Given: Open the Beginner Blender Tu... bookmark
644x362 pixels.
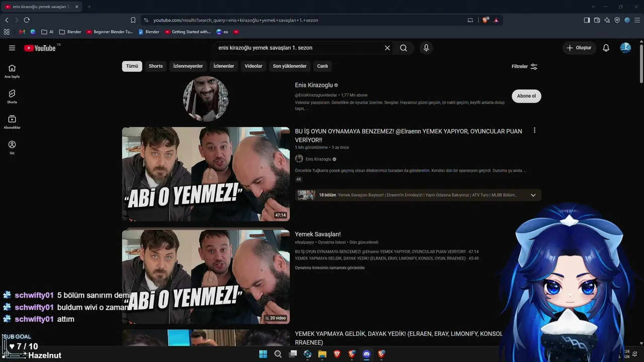Looking at the screenshot, I should 110,32.
